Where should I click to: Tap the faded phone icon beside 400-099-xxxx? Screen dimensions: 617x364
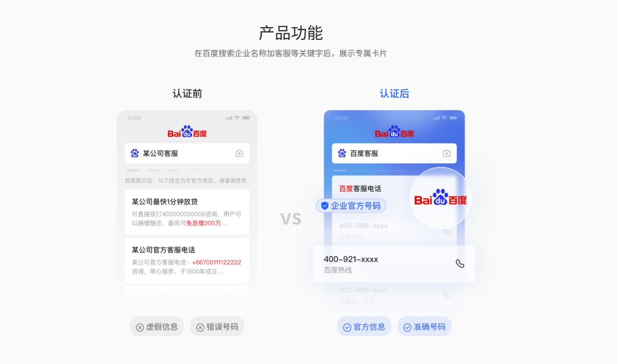pos(446,230)
